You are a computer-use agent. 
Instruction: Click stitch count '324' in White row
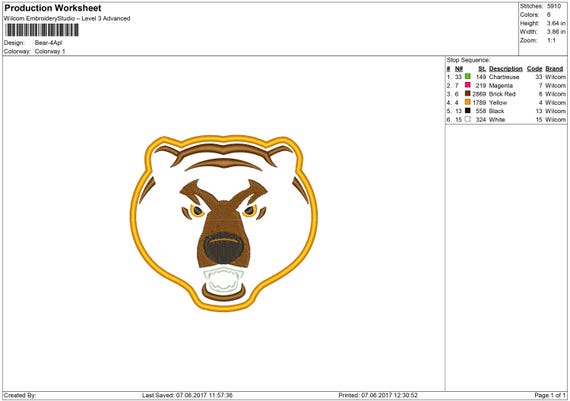(x=481, y=120)
